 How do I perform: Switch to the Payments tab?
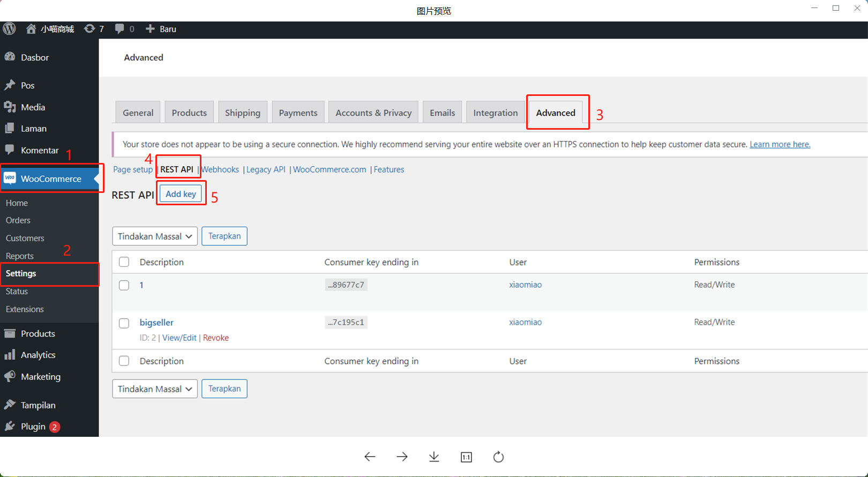tap(298, 113)
